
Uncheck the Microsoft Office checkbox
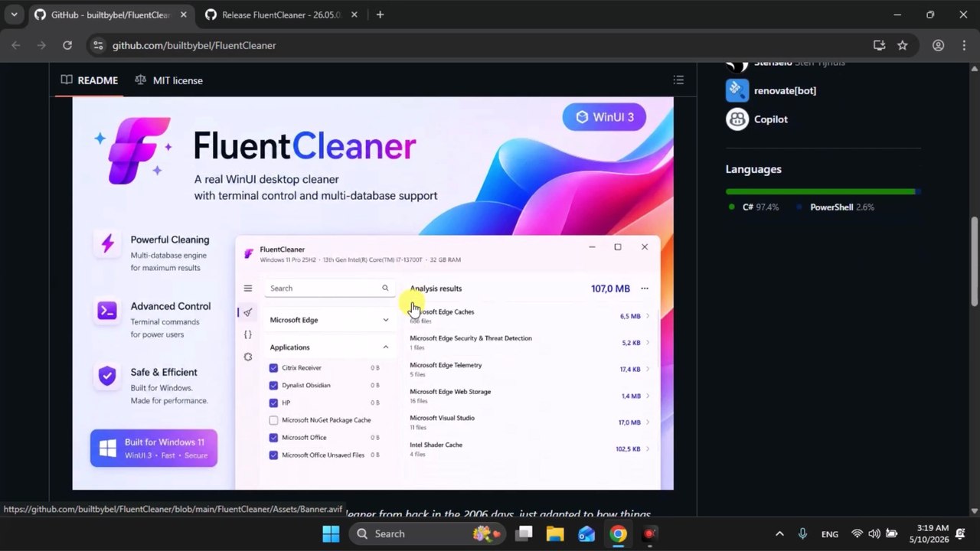click(273, 438)
